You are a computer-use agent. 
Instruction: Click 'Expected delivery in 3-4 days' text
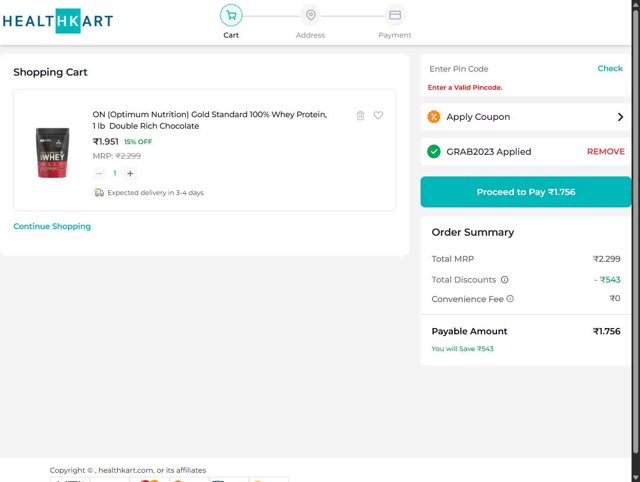[156, 193]
